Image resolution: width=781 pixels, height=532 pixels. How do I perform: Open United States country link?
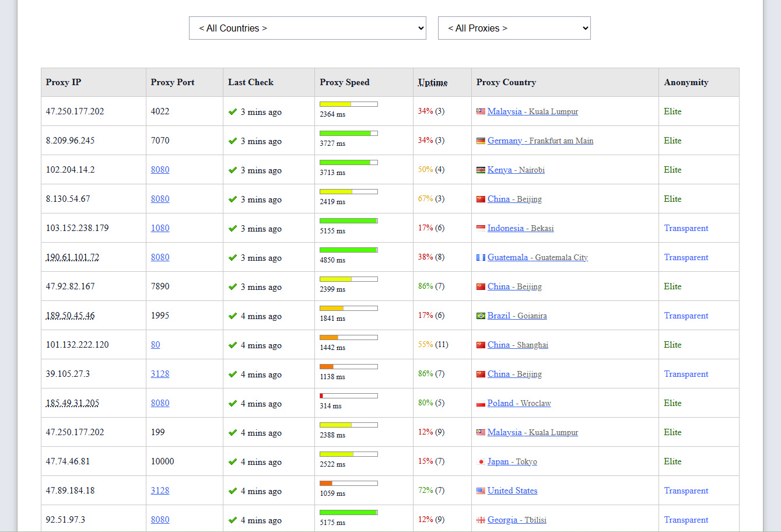click(512, 491)
